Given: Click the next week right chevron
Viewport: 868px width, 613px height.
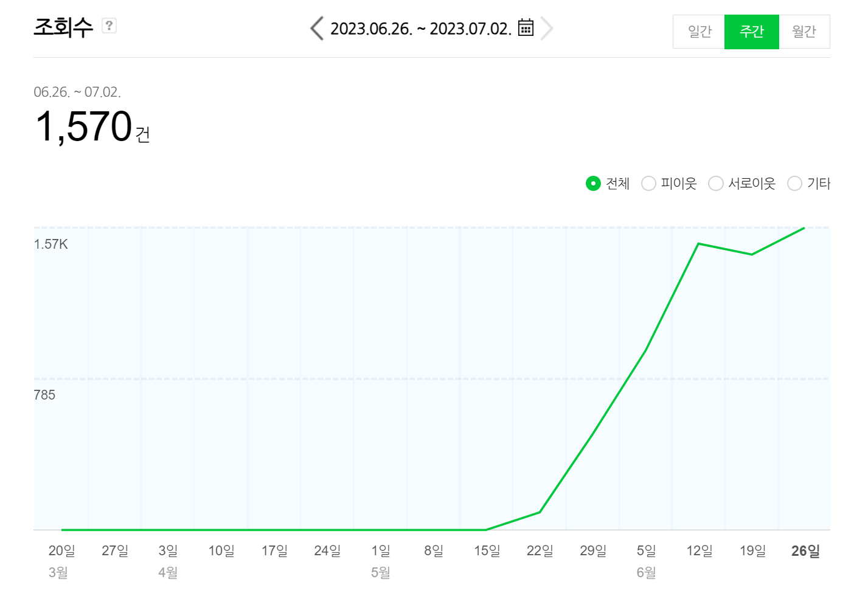Looking at the screenshot, I should point(547,29).
